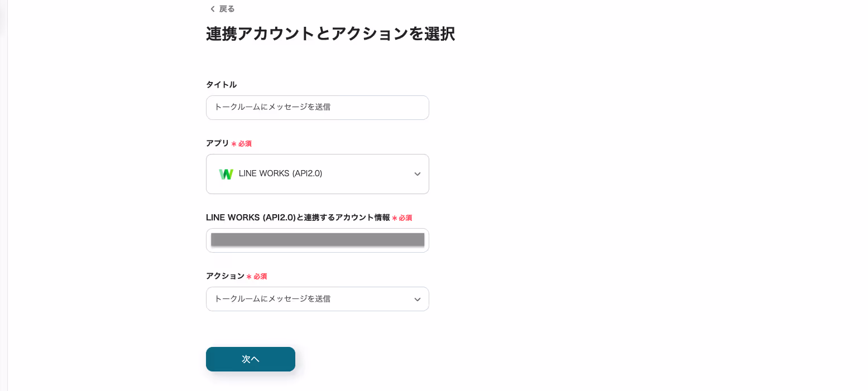
Task: Click the back chevron arrow icon
Action: (212, 9)
